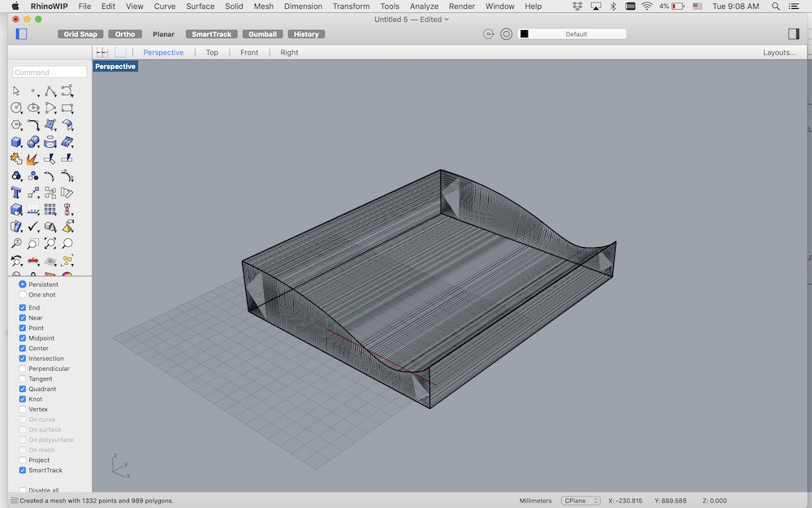812x508 pixels.
Task: Enable the Vertex object snap
Action: (x=22, y=409)
